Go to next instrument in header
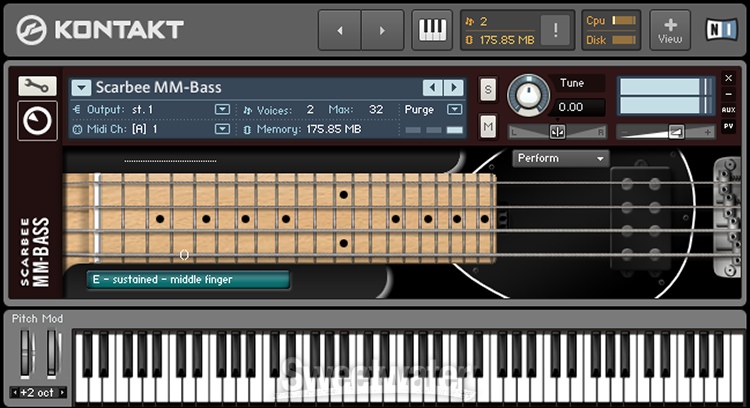 tap(382, 30)
